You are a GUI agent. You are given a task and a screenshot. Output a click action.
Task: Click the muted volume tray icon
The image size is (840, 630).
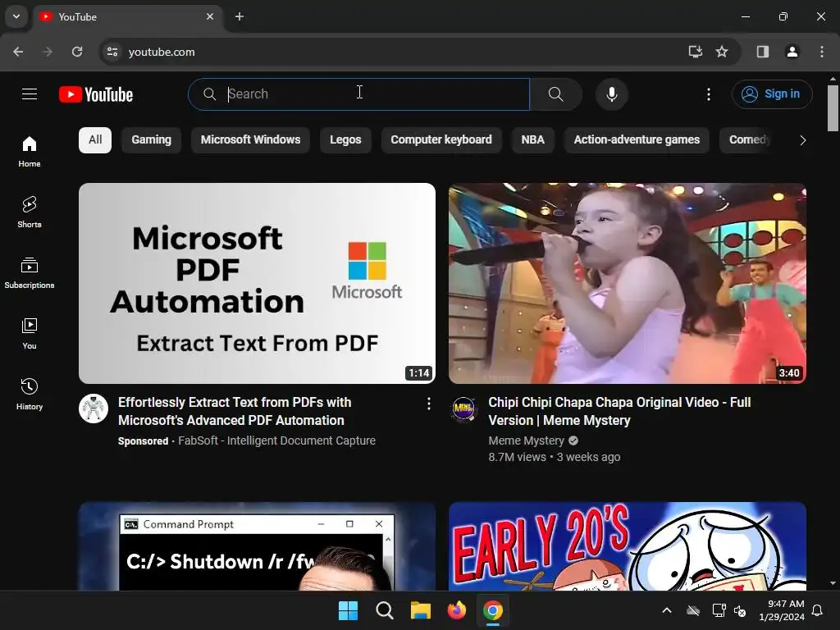(740, 610)
